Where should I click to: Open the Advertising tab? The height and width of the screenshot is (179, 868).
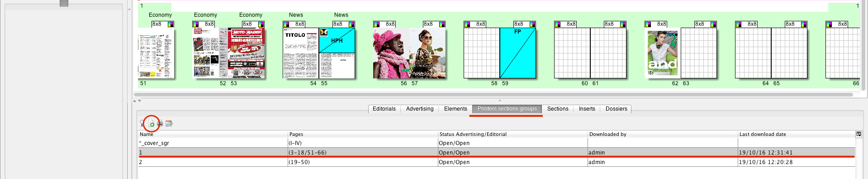(x=420, y=109)
